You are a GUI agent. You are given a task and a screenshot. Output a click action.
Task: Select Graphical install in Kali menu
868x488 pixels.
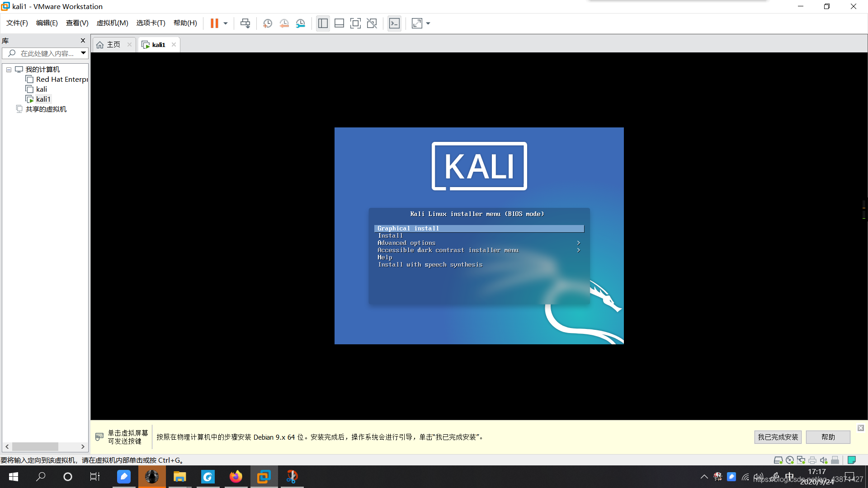479,229
